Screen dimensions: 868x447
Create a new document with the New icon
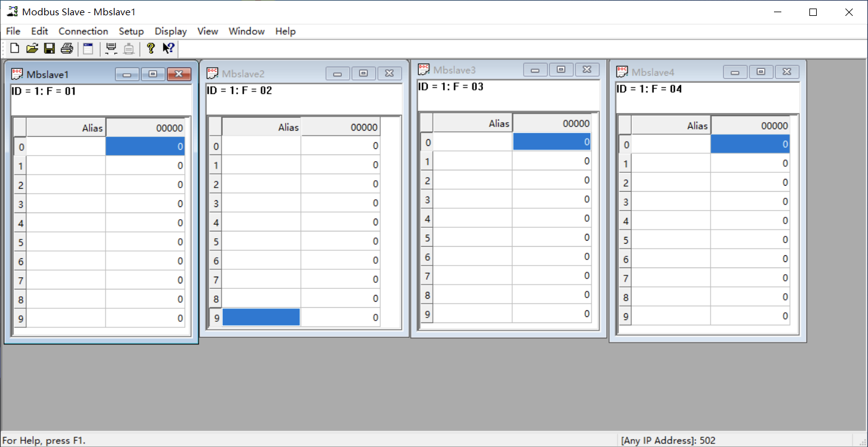coord(15,48)
